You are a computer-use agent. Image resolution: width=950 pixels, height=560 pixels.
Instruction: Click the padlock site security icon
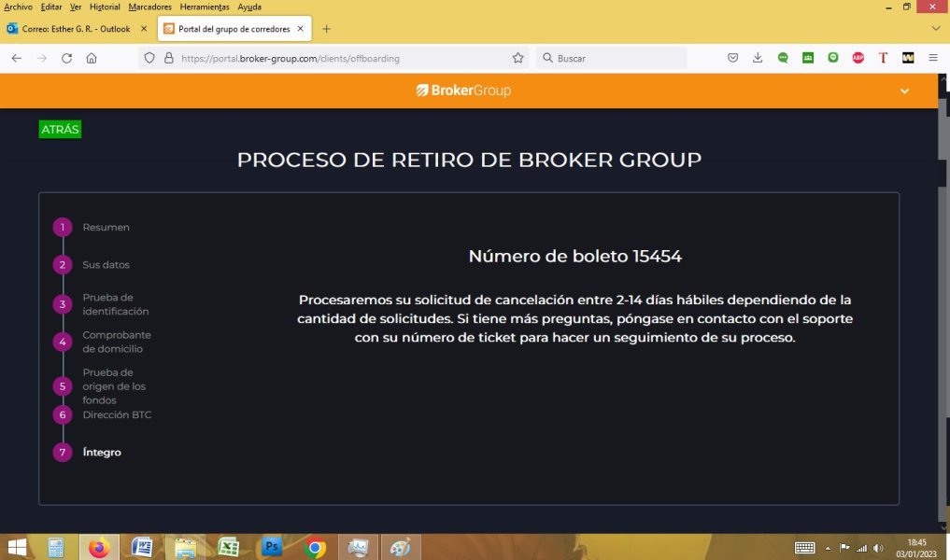169,58
